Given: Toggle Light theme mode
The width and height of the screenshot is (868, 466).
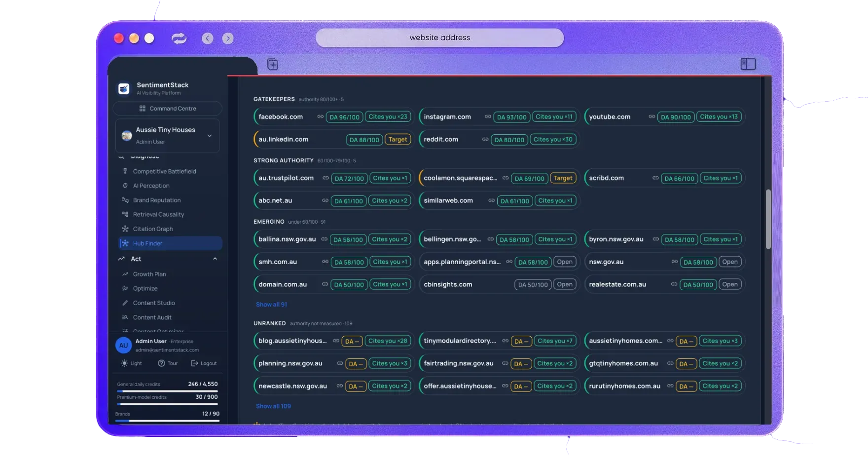Looking at the screenshot, I should (x=131, y=363).
